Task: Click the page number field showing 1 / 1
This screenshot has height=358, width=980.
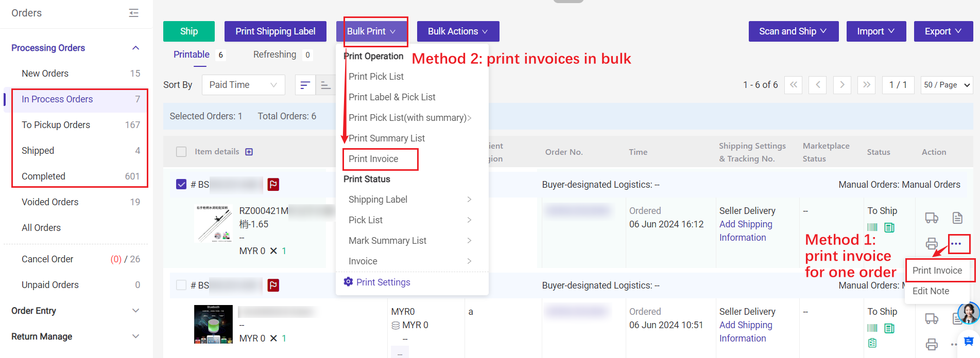Action: click(x=898, y=85)
